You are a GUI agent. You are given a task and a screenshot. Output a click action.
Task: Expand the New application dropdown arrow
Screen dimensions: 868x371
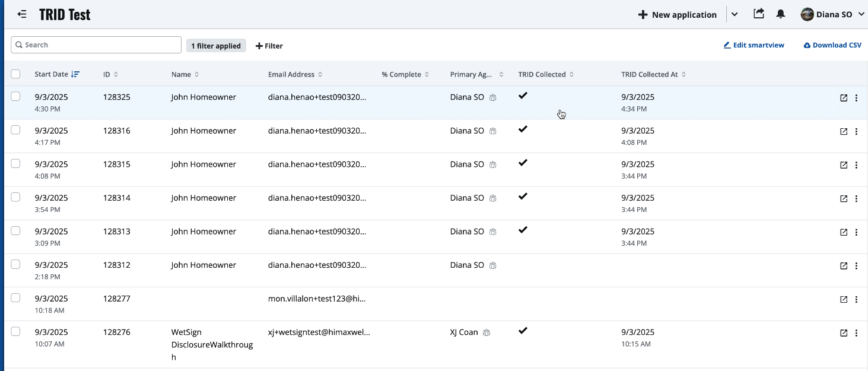point(735,14)
